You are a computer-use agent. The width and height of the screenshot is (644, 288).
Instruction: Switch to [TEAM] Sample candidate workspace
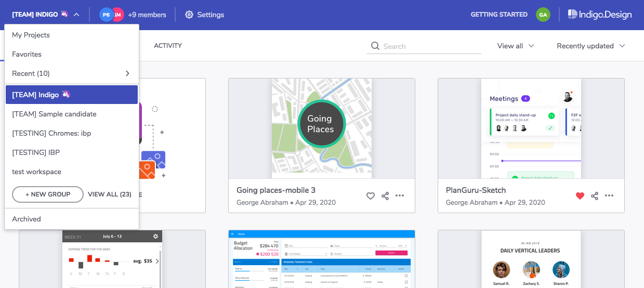coord(72,114)
